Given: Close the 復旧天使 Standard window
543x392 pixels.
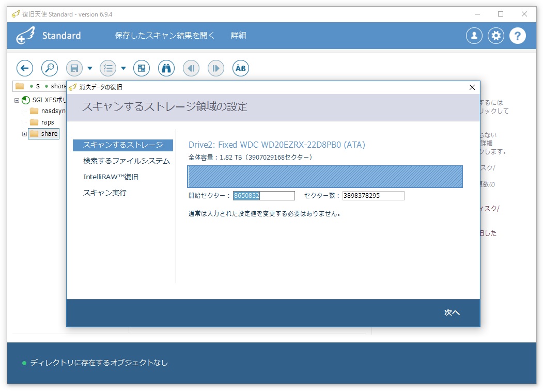Looking at the screenshot, I should [x=524, y=14].
